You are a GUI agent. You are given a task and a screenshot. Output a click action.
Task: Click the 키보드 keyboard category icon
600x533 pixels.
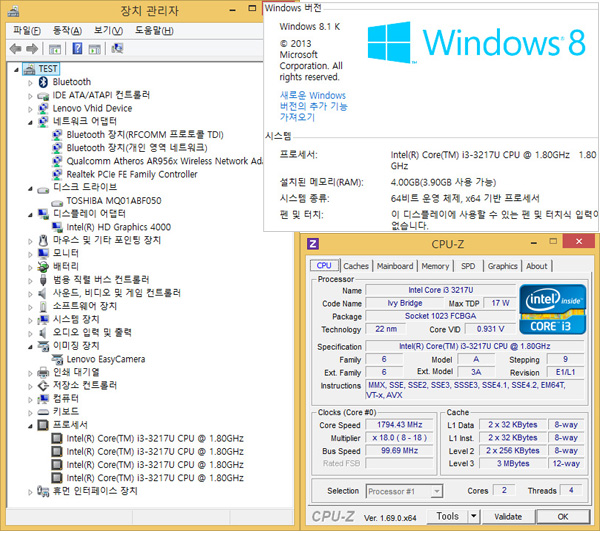[43, 412]
